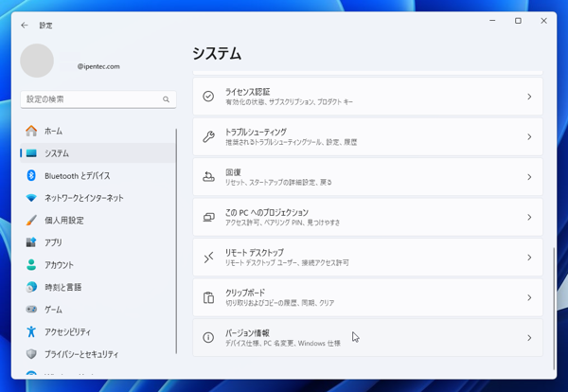Click the リモート デスクトップ arrows icon
Image resolution: width=568 pixels, height=392 pixels.
coord(208,258)
